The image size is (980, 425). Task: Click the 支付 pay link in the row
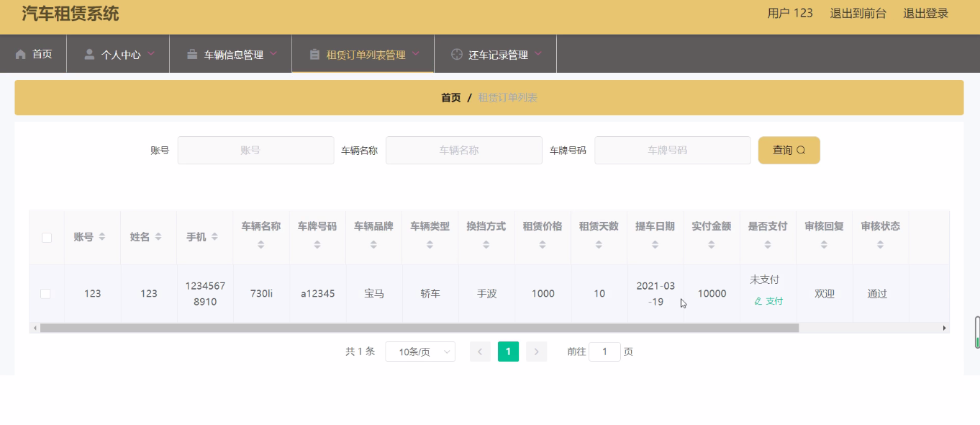coord(768,301)
